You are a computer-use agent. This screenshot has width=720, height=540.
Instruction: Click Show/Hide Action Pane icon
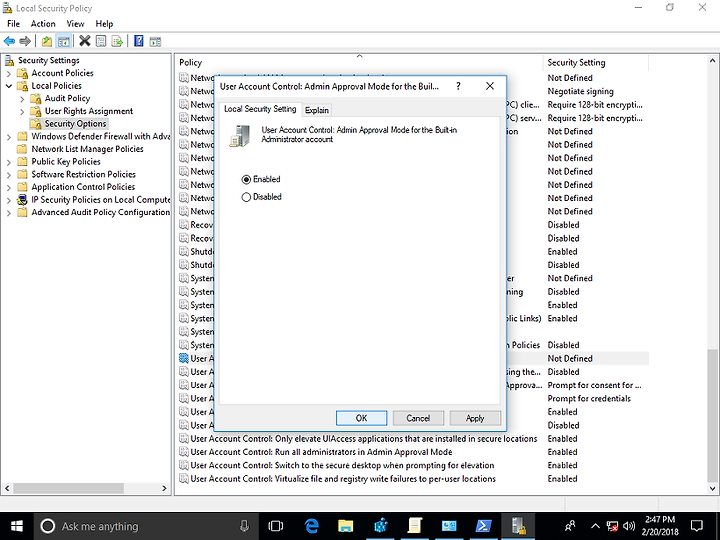pos(155,41)
